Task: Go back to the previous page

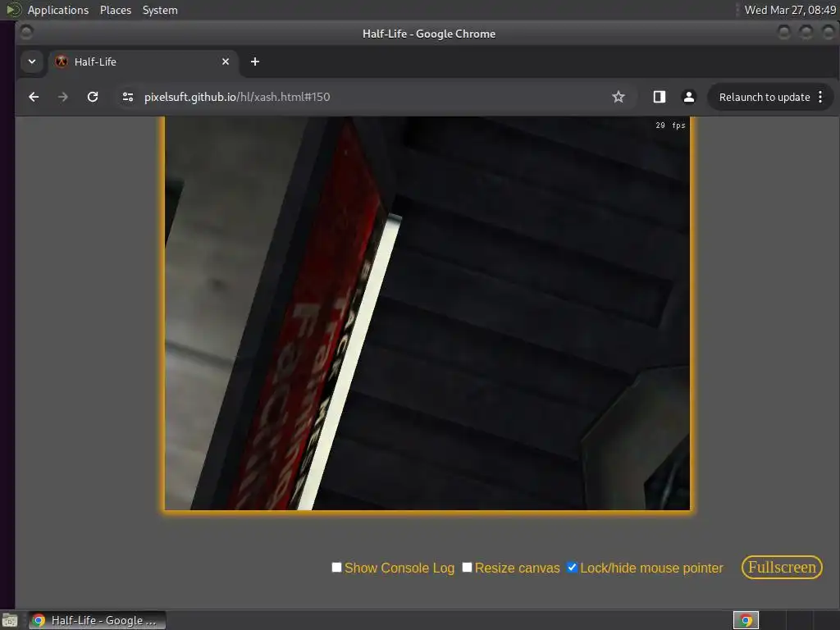Action: 34,97
